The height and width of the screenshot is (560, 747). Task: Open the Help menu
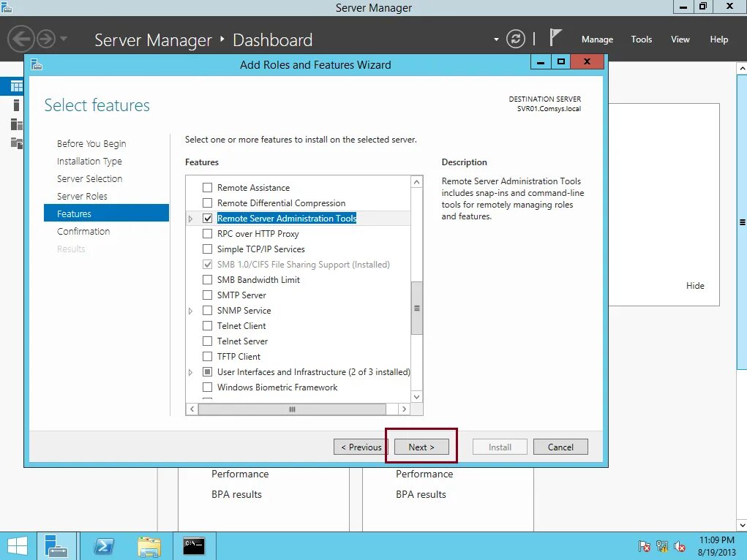(719, 39)
